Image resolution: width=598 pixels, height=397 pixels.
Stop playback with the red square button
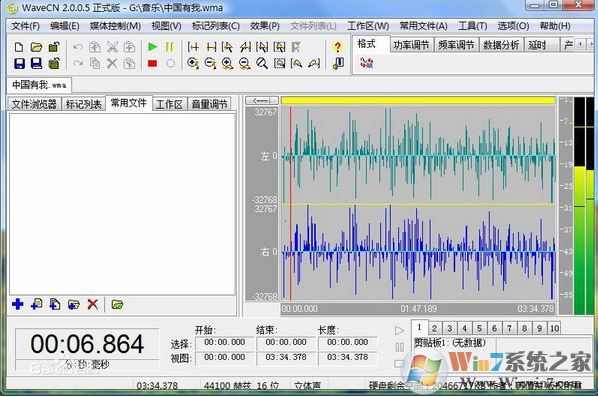(153, 63)
